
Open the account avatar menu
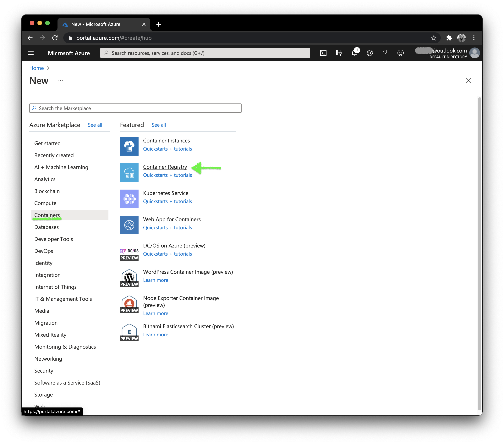click(x=475, y=53)
